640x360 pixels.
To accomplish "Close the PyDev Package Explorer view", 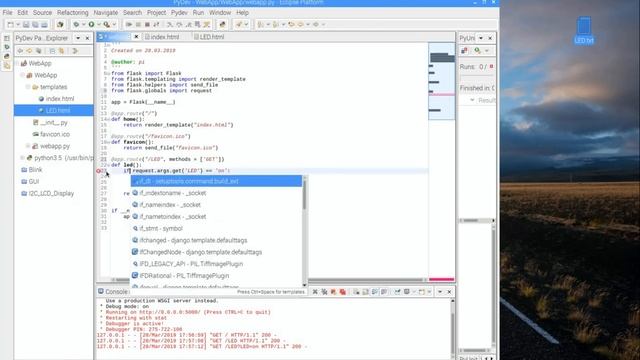I will 87,38.
